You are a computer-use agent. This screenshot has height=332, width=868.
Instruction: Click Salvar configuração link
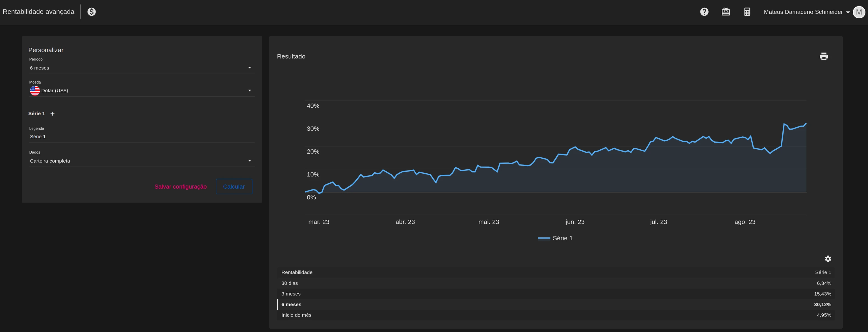tap(180, 187)
